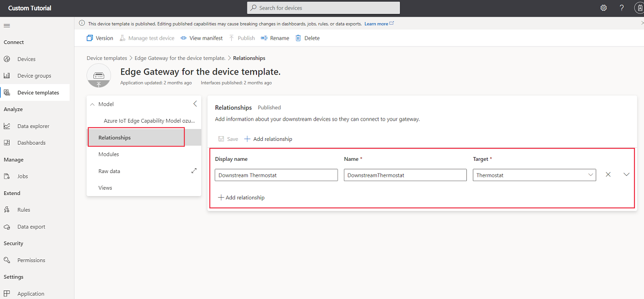Delete the device template
Image resolution: width=644 pixels, height=299 pixels.
tap(308, 38)
